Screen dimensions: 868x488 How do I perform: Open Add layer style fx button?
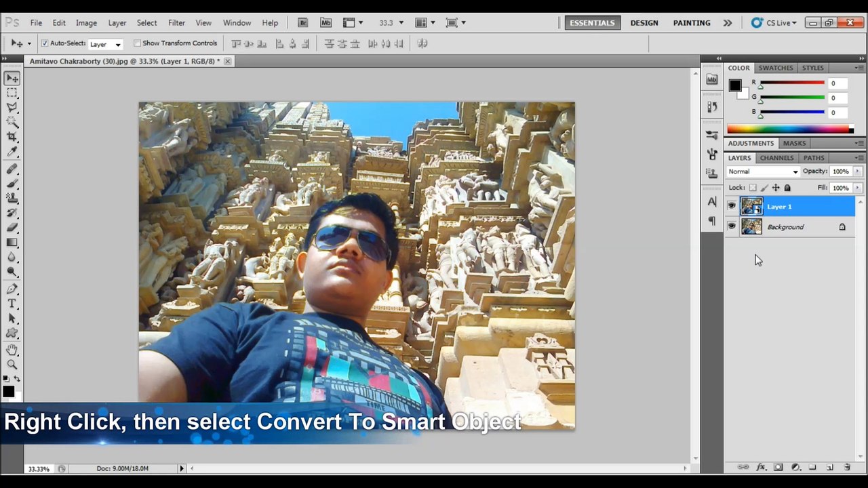761,468
